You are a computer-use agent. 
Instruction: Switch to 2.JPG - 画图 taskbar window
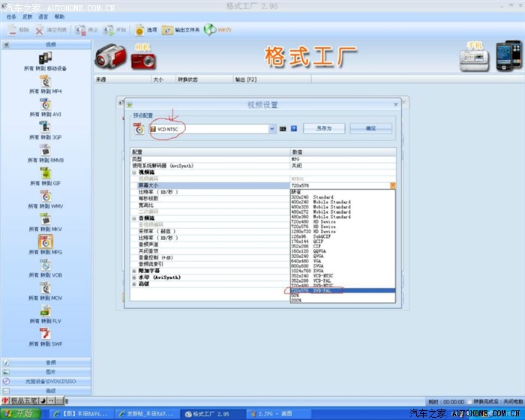(x=278, y=414)
